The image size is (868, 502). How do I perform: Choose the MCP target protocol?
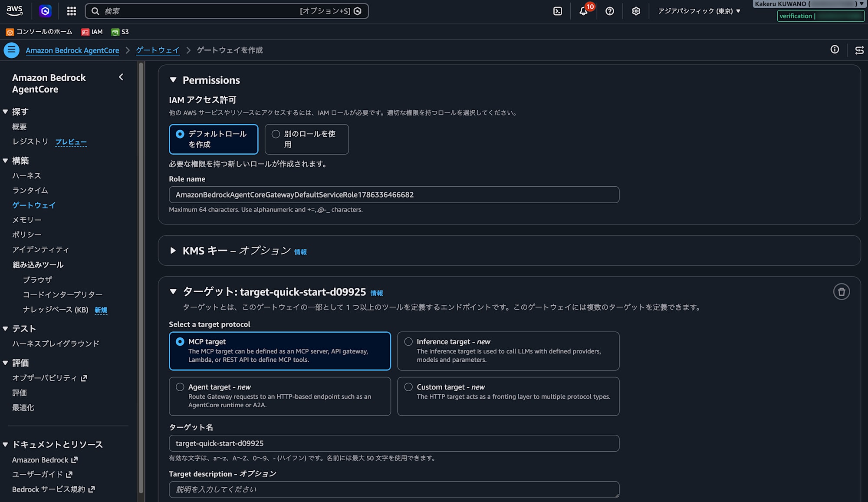pos(280,351)
